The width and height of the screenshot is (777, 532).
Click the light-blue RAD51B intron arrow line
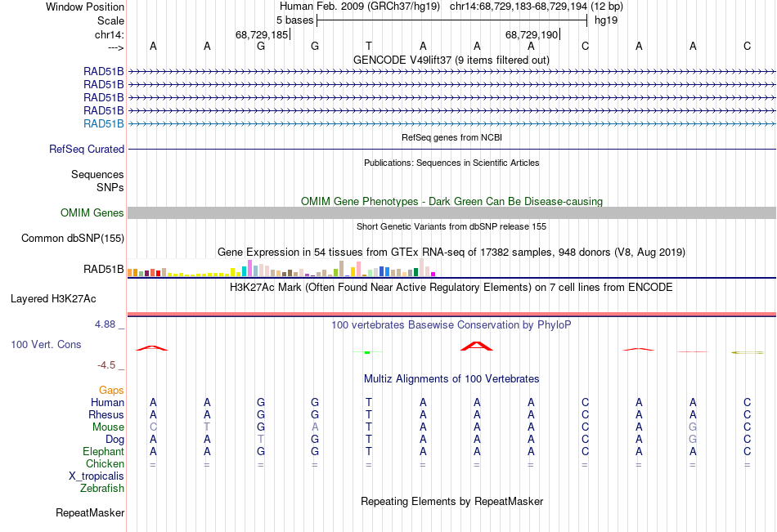tap(451, 124)
